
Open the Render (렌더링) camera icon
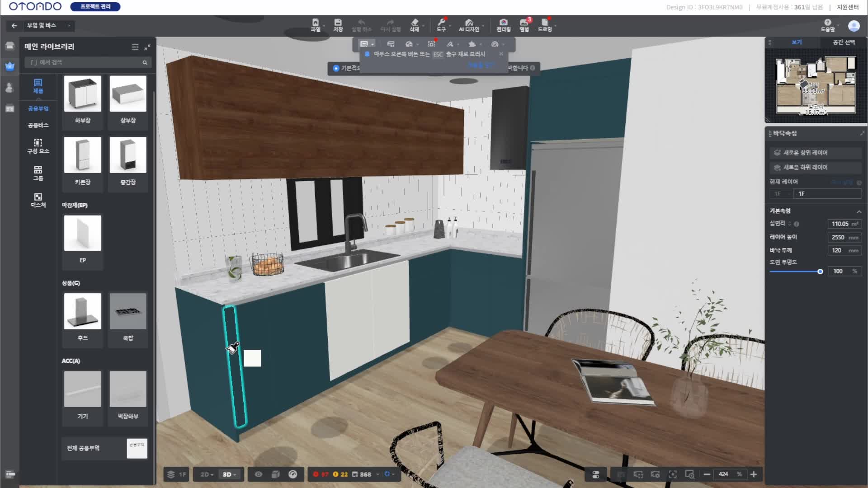tap(503, 25)
